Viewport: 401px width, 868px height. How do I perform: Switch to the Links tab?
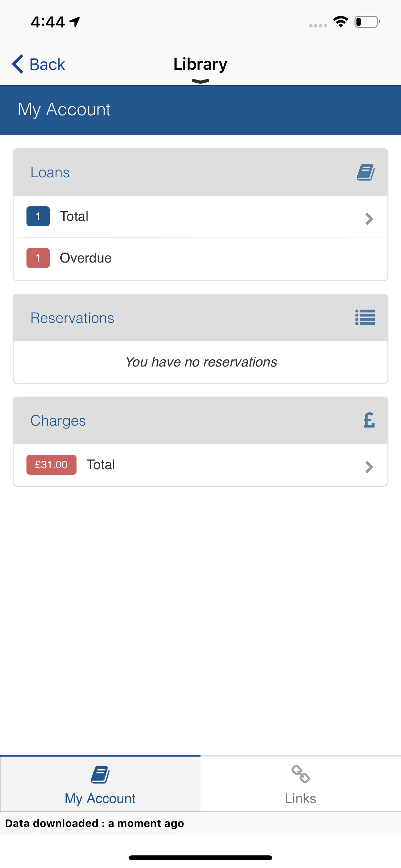(301, 784)
